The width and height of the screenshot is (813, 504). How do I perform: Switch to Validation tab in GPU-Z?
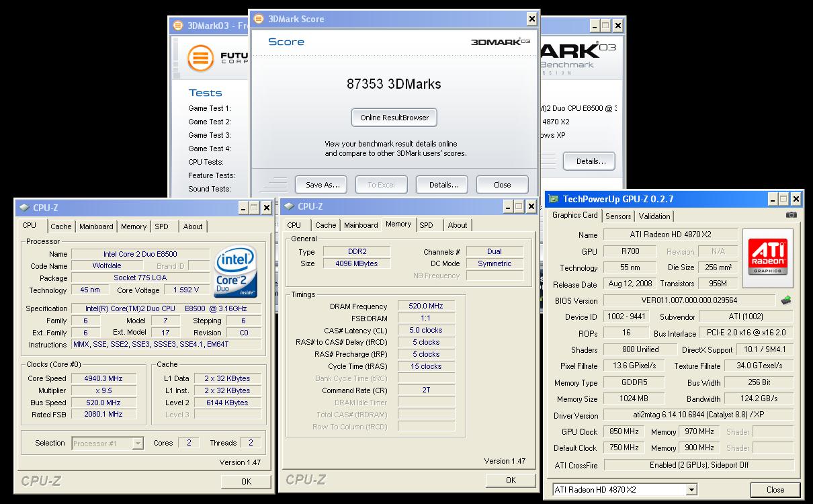pyautogui.click(x=654, y=216)
